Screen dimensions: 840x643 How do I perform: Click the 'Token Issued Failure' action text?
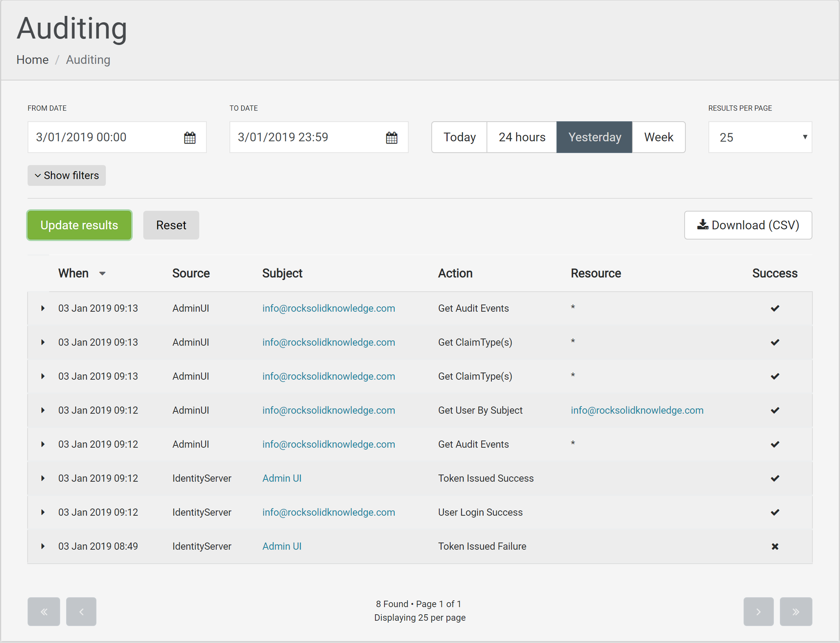482,546
